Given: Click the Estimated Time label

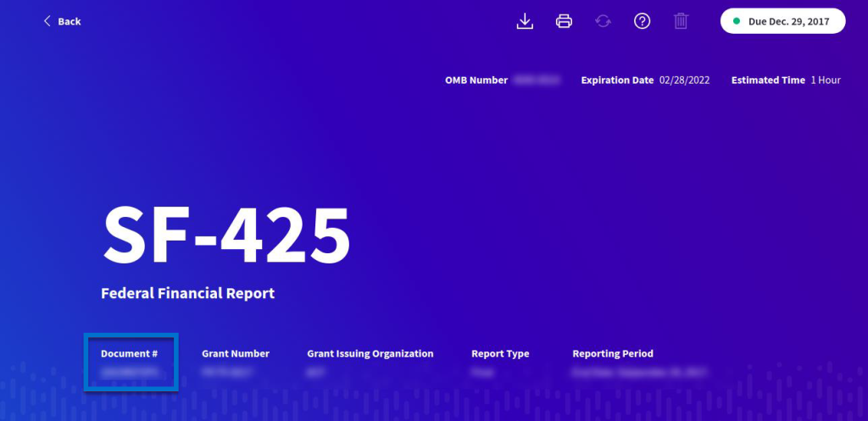Looking at the screenshot, I should [768, 80].
